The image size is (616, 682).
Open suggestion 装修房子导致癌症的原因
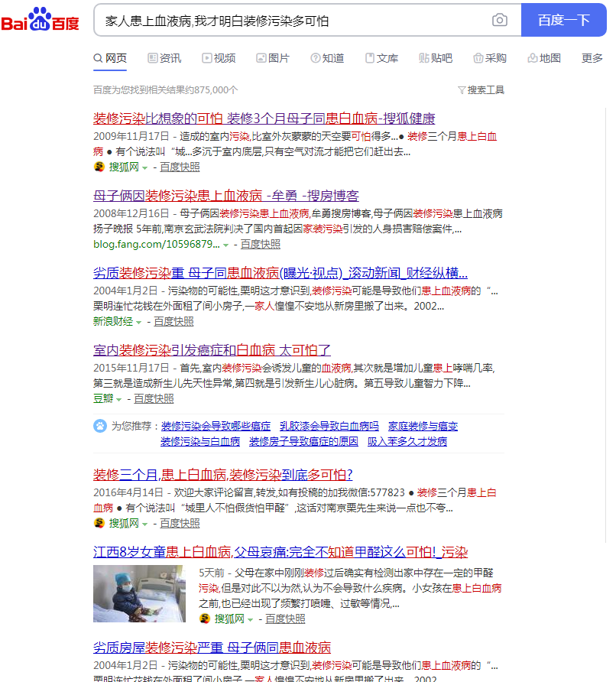click(303, 441)
